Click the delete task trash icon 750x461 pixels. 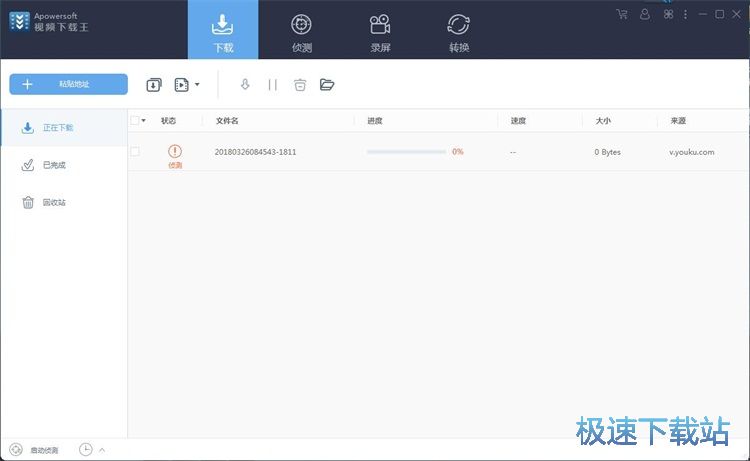pos(300,85)
